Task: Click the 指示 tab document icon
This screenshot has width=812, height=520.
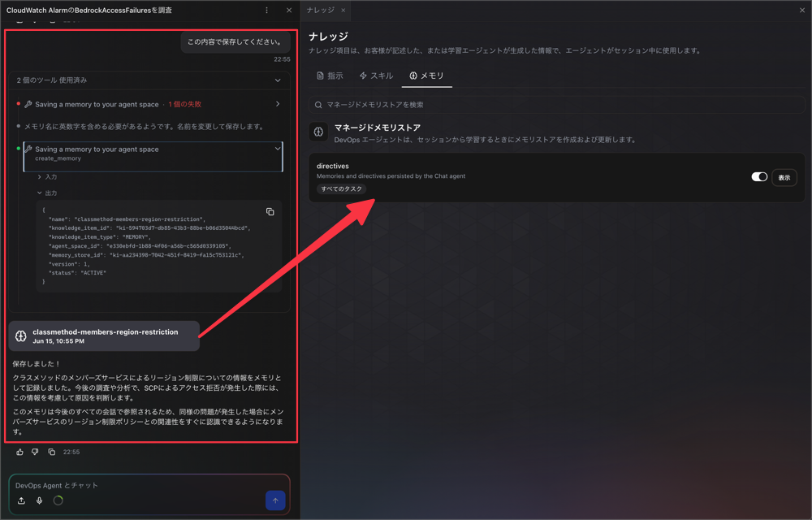Action: pos(320,76)
